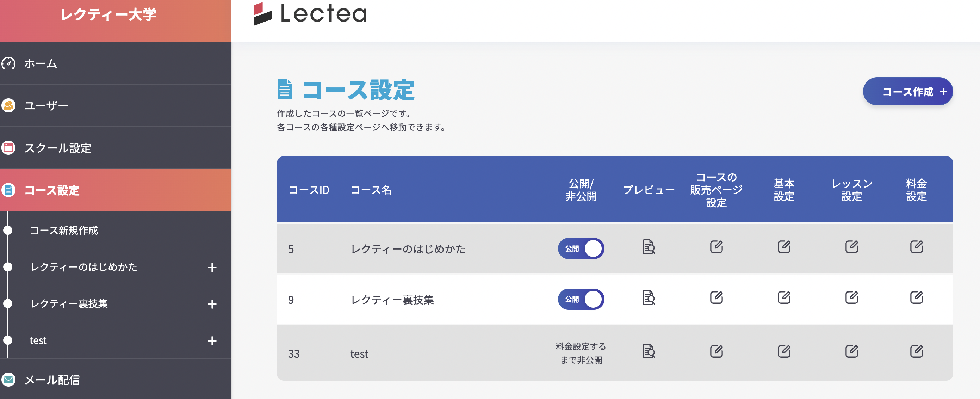Image resolution: width=980 pixels, height=399 pixels.
Task: Expand レクティー裏技集 sidebar item
Action: (212, 304)
